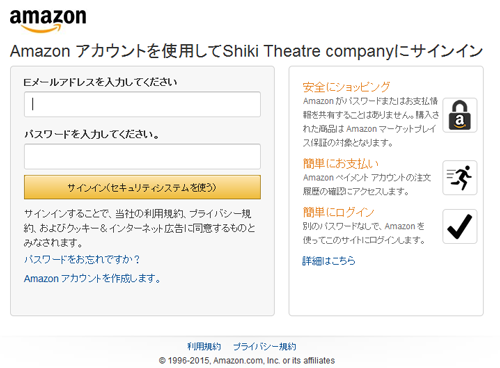
Task: Open Amazon アカウントを作成します link
Action: 92,278
